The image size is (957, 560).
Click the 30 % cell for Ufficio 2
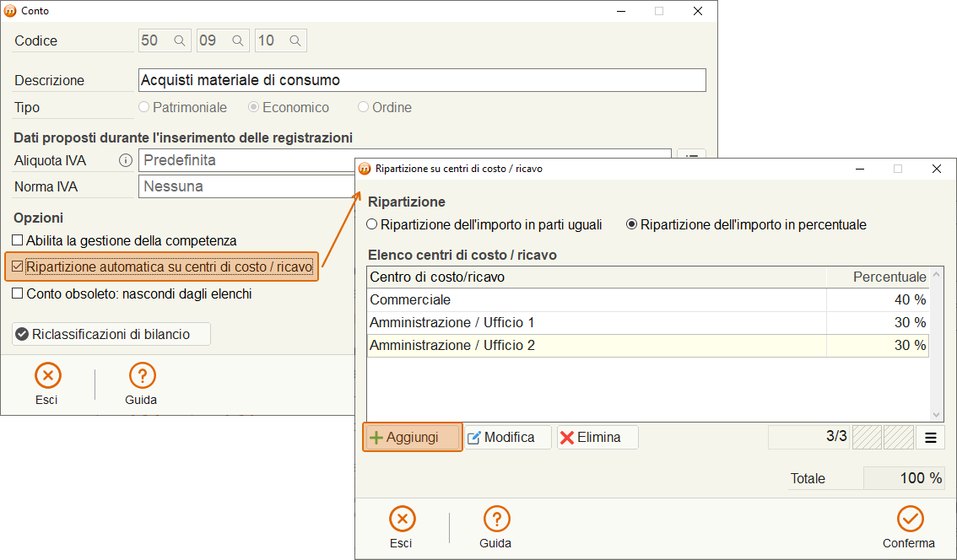pos(878,345)
